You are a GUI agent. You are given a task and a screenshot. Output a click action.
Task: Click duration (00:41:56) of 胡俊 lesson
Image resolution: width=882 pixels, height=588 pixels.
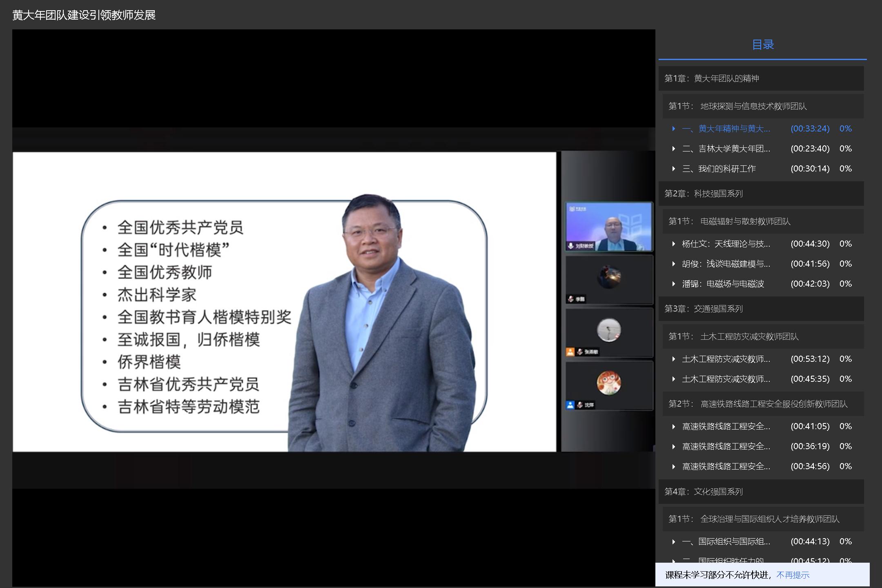(x=810, y=264)
